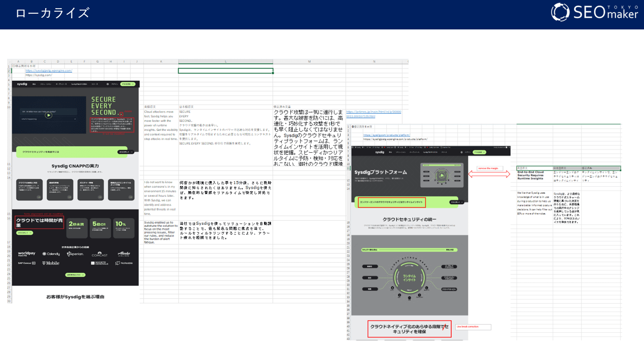This screenshot has width=644, height=347.
Task: Click the クラウドセキュリティの統一 heading
Action: (x=409, y=219)
